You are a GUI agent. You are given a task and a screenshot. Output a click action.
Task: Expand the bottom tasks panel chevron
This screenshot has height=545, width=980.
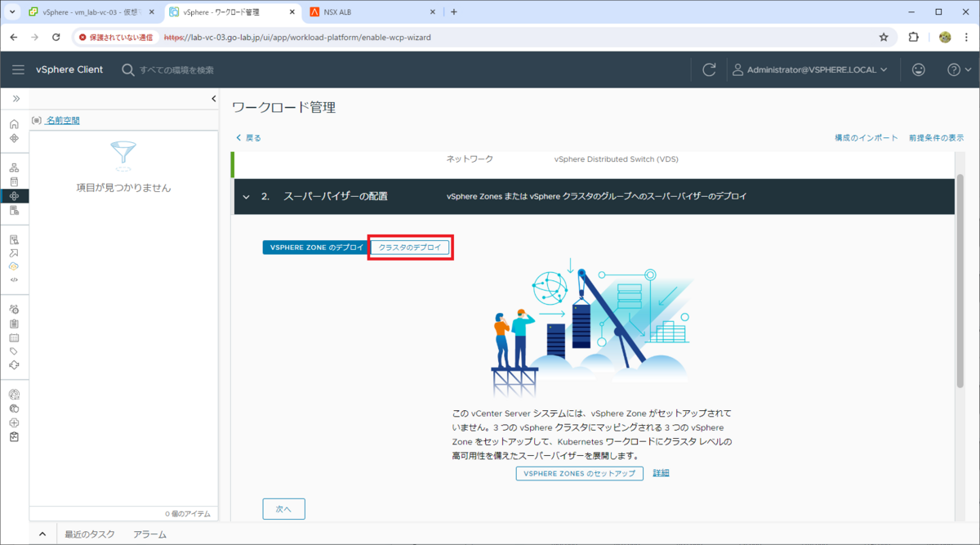click(42, 534)
